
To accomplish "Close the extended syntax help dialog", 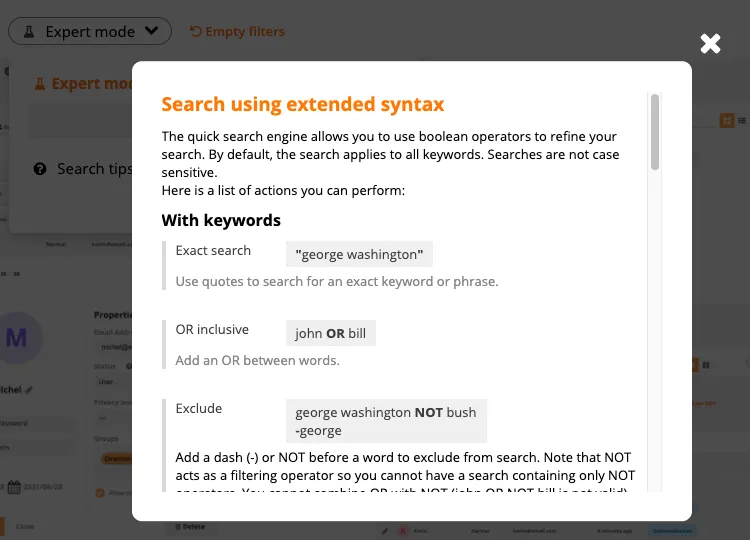I will [710, 43].
